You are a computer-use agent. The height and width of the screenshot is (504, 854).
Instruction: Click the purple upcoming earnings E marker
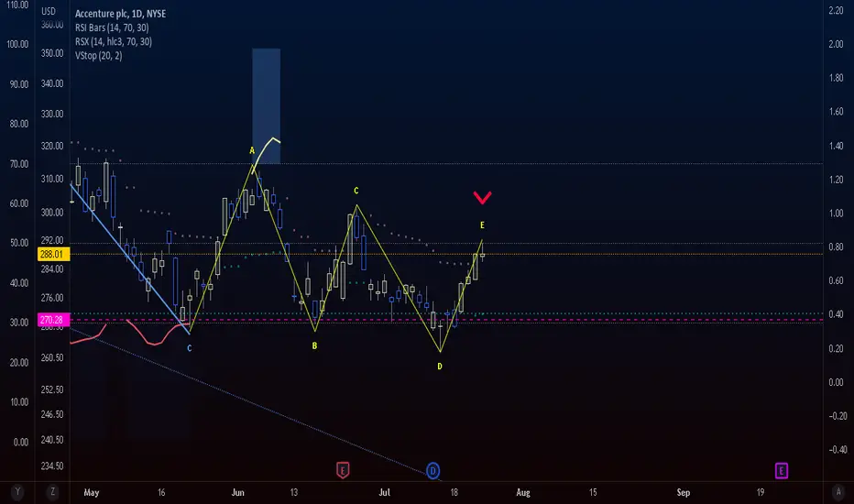(782, 470)
